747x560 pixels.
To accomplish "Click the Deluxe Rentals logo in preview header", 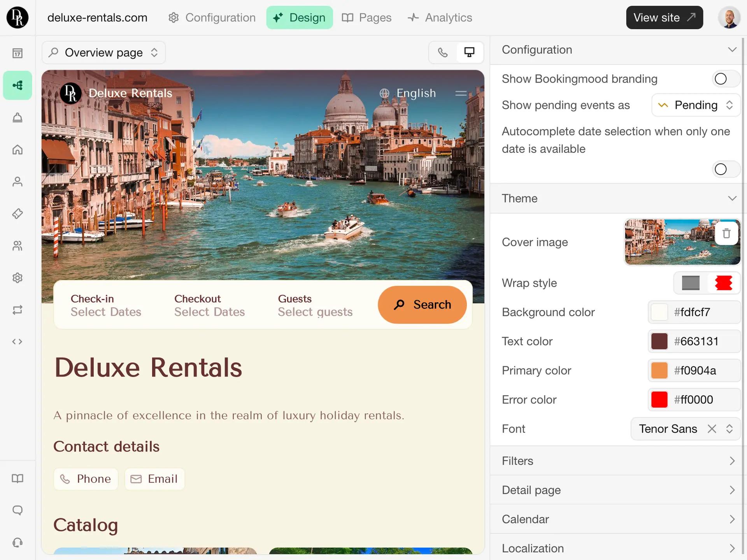I will click(71, 93).
